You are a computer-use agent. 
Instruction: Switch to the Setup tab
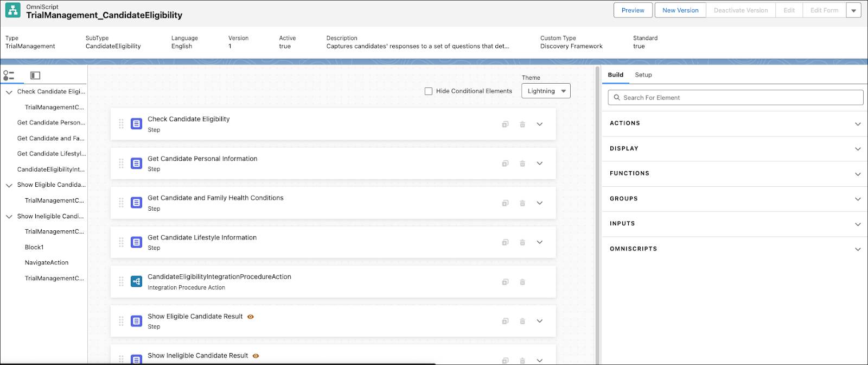pyautogui.click(x=643, y=75)
